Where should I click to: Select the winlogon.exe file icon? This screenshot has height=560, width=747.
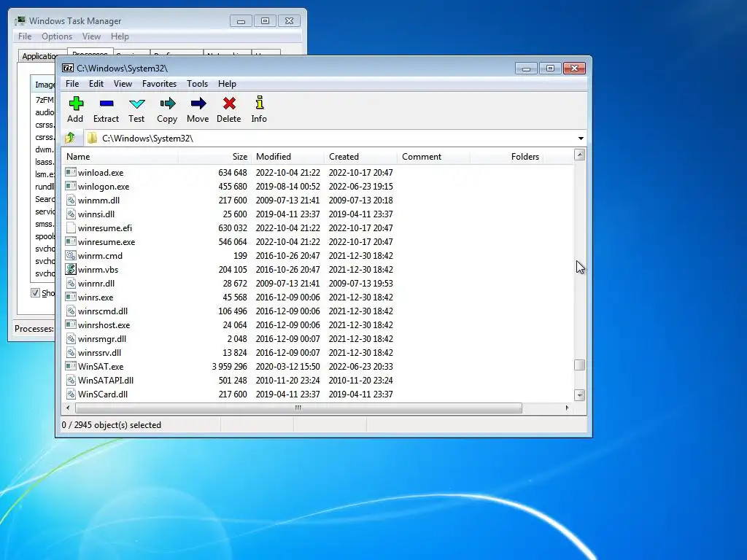[x=71, y=186]
